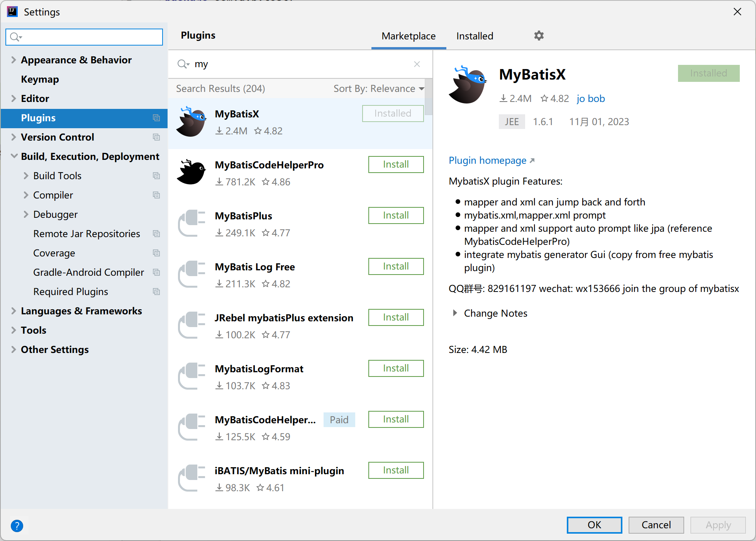Expand the Appearance & Behavior node
The image size is (756, 541).
click(x=14, y=60)
